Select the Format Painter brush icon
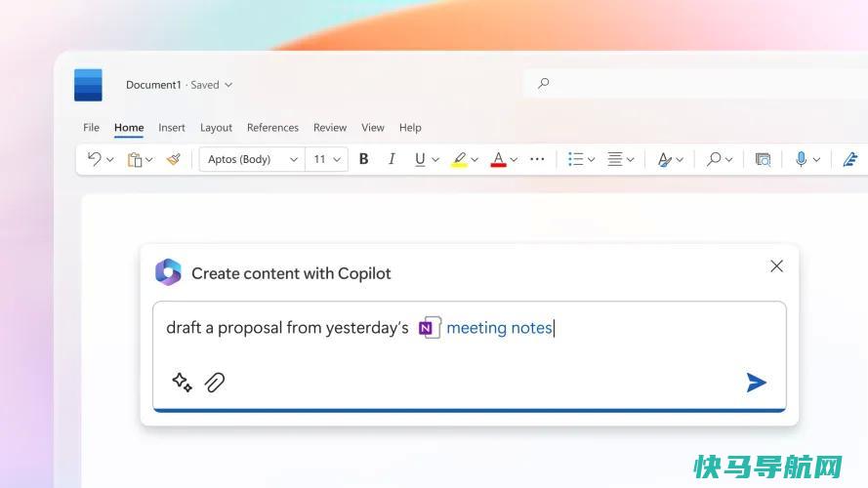 tap(174, 159)
